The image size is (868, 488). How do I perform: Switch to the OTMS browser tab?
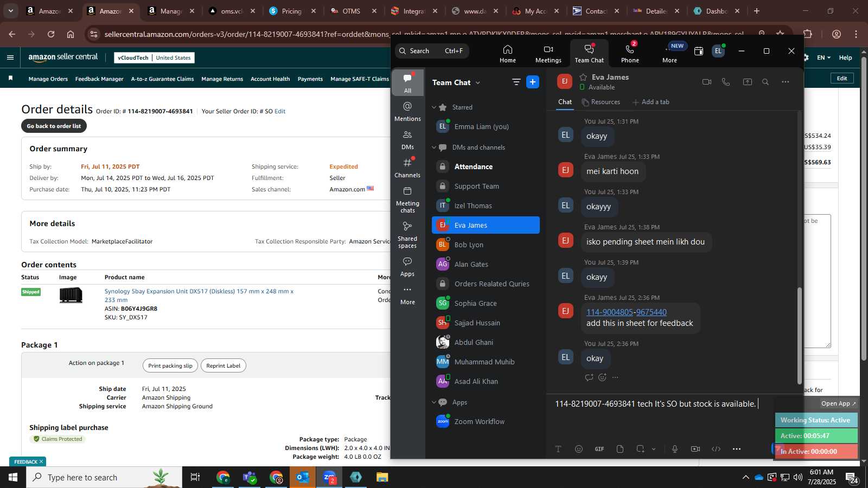(x=351, y=11)
